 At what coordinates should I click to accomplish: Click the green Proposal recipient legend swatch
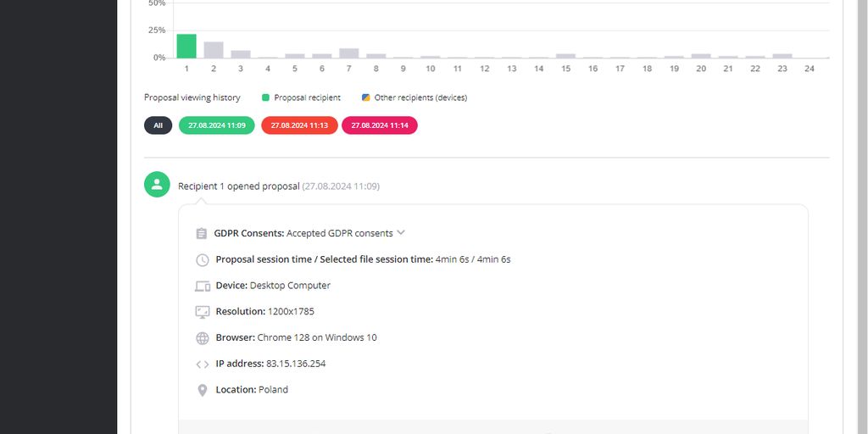point(265,97)
